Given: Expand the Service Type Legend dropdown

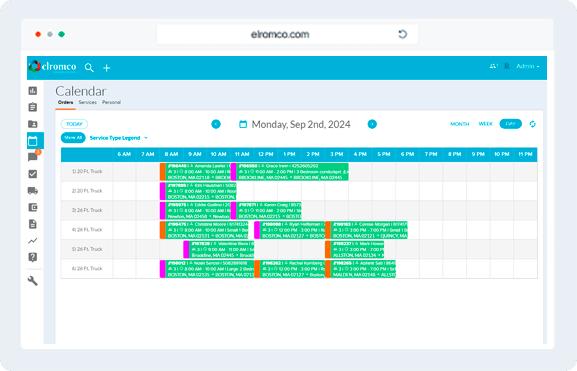Looking at the screenshot, I should [x=118, y=138].
